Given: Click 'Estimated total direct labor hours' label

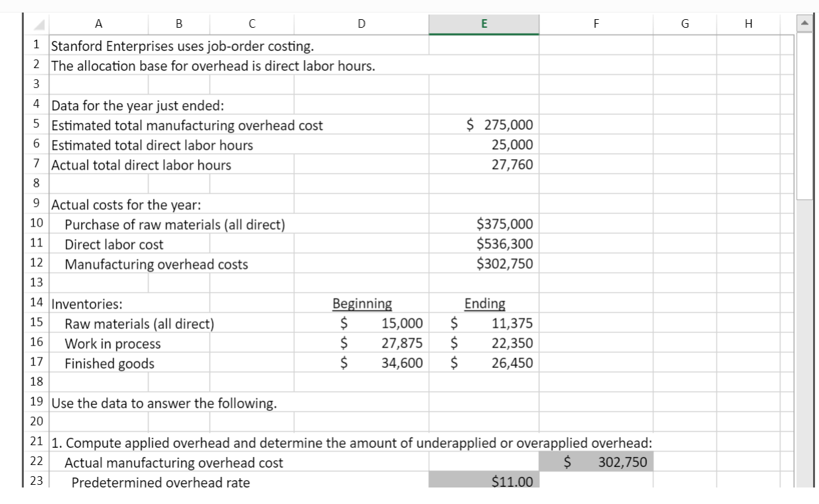Looking at the screenshot, I should (x=152, y=145).
